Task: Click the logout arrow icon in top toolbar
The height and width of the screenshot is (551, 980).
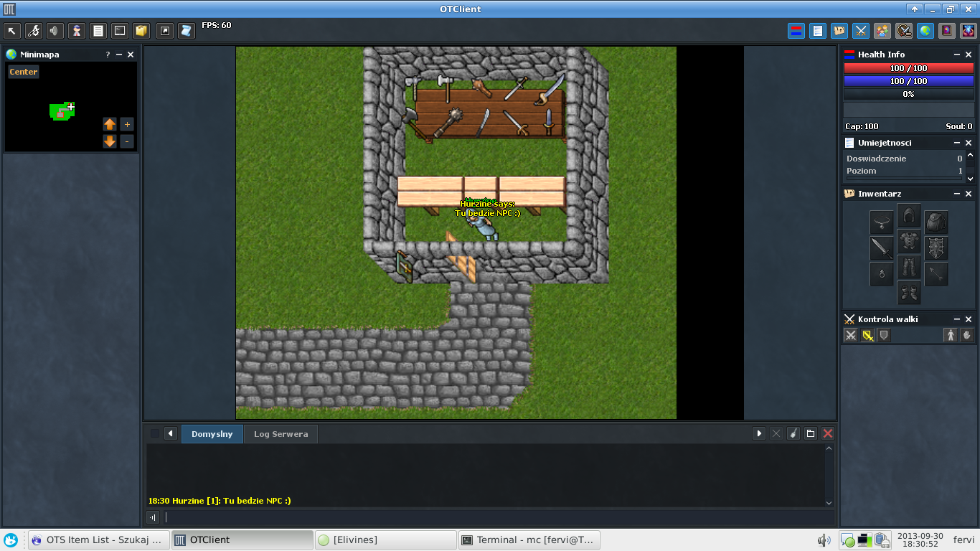Action: [12, 31]
